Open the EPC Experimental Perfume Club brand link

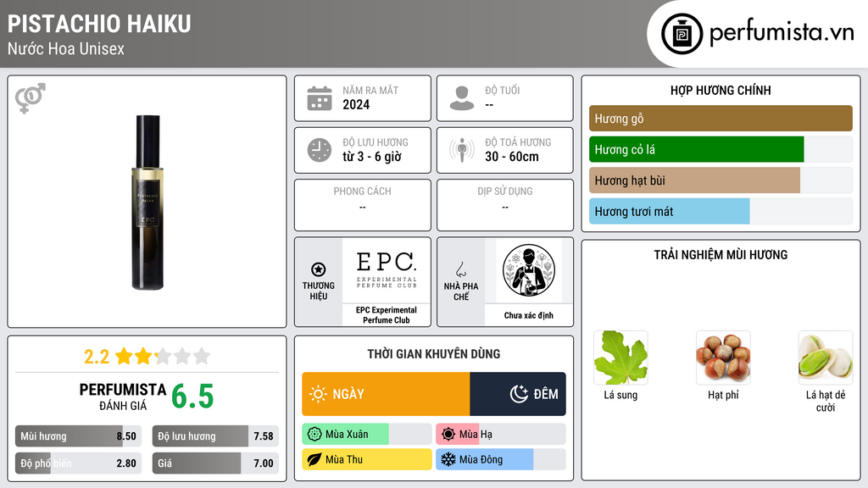(387, 315)
